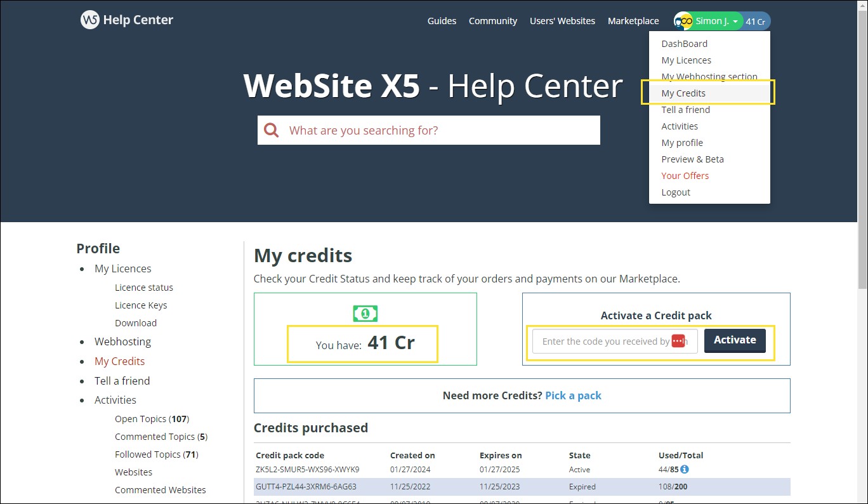Click the Active state cell
The height and width of the screenshot is (504, 868).
580,470
